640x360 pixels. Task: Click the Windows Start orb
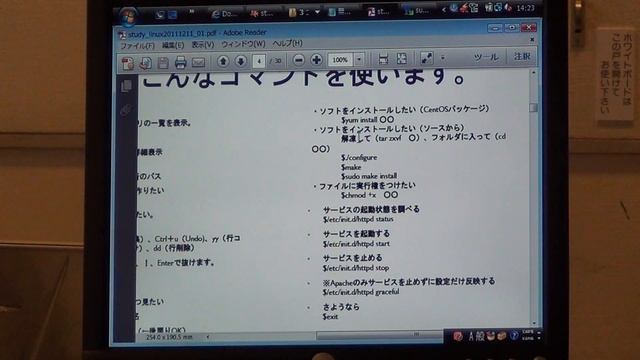pyautogui.click(x=128, y=16)
